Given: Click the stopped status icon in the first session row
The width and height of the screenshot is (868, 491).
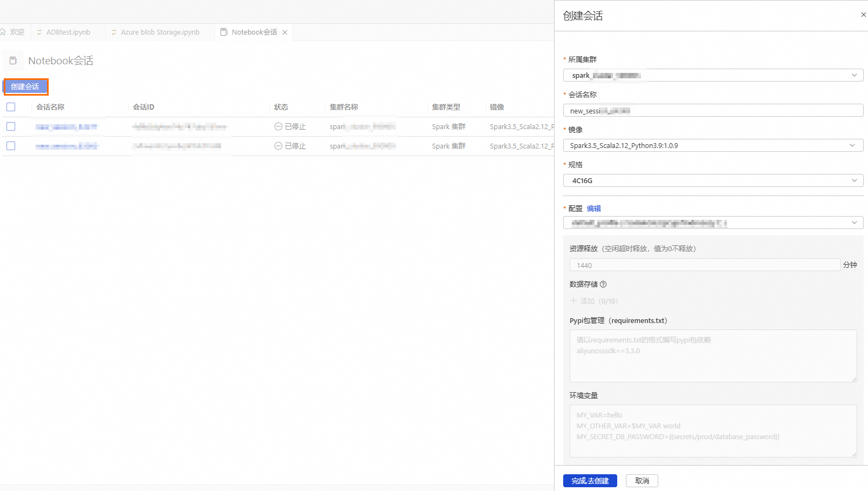Looking at the screenshot, I should 278,126.
